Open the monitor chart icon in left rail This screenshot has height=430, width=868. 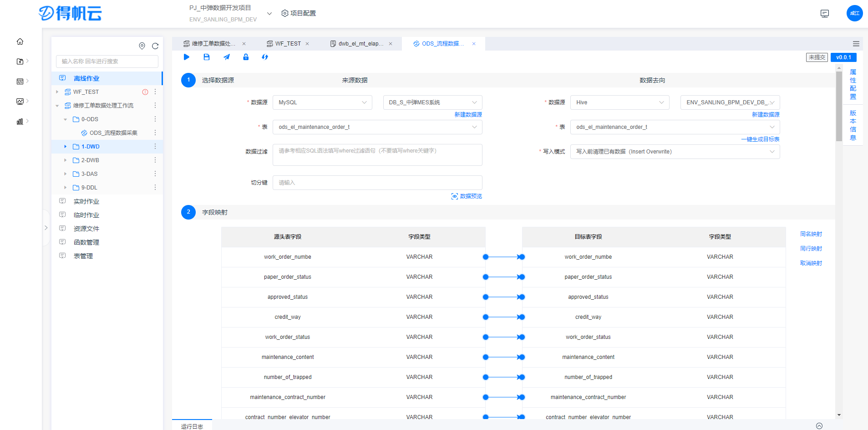coord(20,102)
